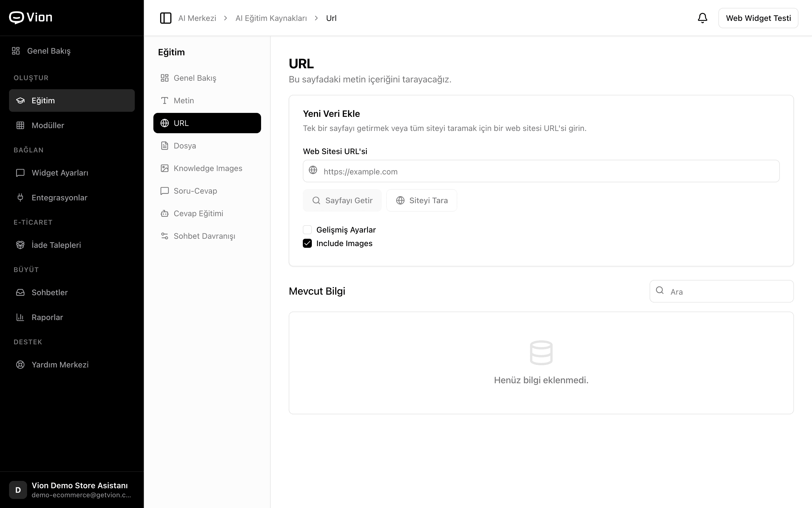
Task: Click the Yardım Merkezi lifebuoy icon
Action: pos(20,365)
